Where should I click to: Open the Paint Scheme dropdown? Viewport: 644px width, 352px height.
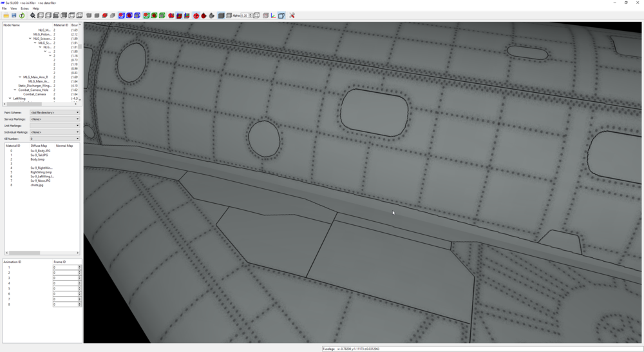[55, 112]
